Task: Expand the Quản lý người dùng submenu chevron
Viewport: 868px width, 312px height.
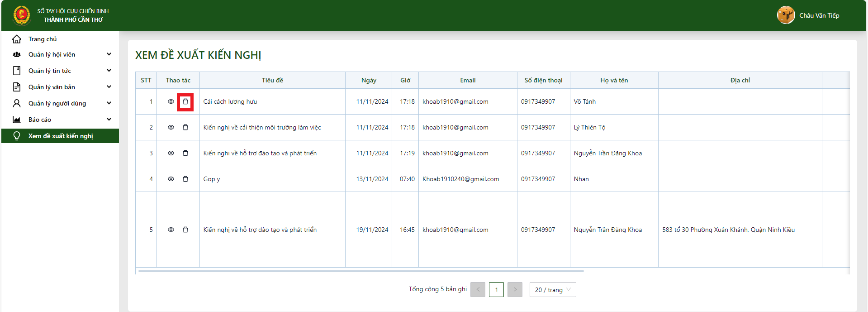Action: click(109, 103)
